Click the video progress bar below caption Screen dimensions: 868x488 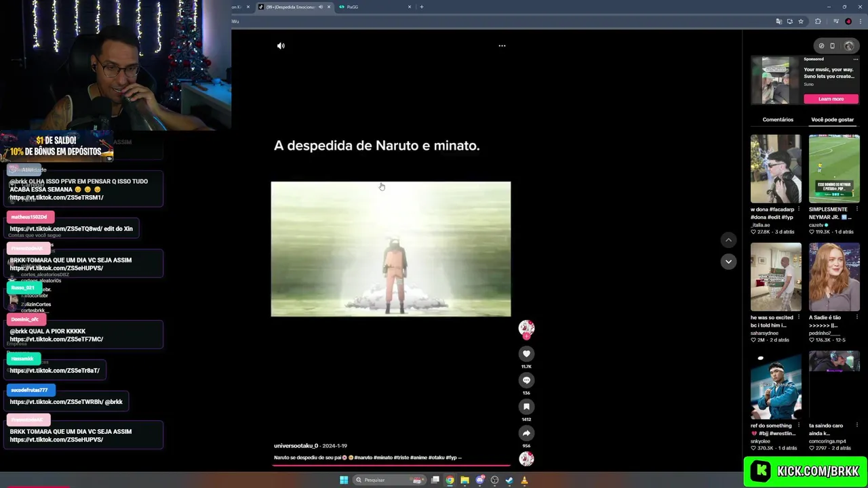(391, 466)
